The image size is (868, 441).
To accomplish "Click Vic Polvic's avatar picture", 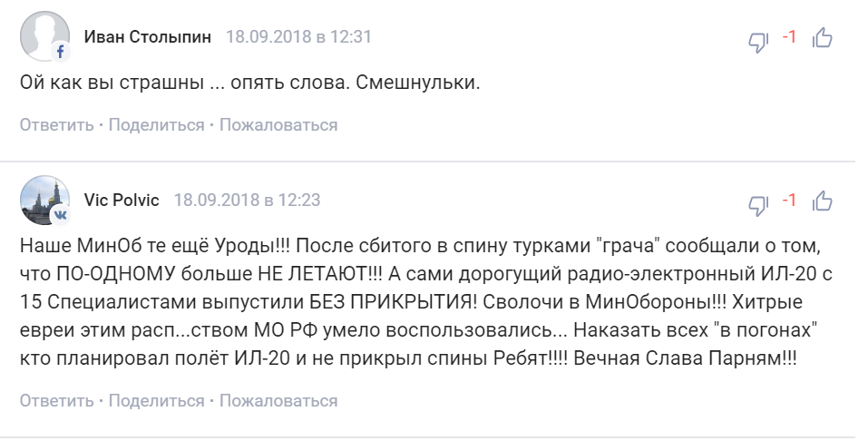I will (42, 198).
